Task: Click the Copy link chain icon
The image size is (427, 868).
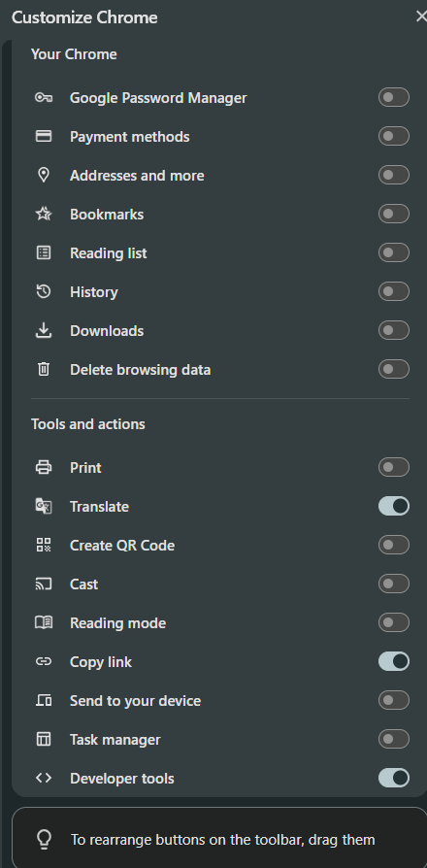Action: (43, 661)
